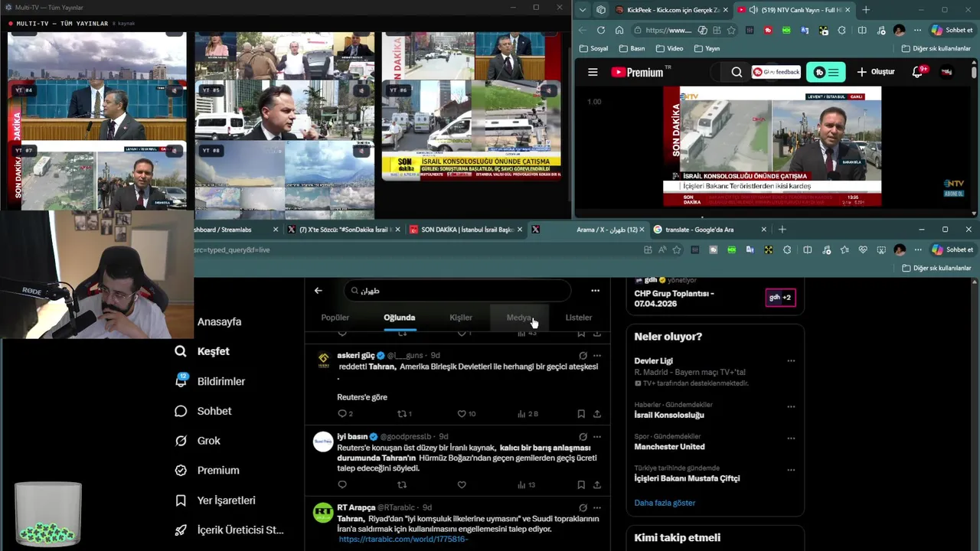Image resolution: width=980 pixels, height=551 pixels.
Task: Click the Oluştur create button on YouTube
Action: pyautogui.click(x=876, y=72)
